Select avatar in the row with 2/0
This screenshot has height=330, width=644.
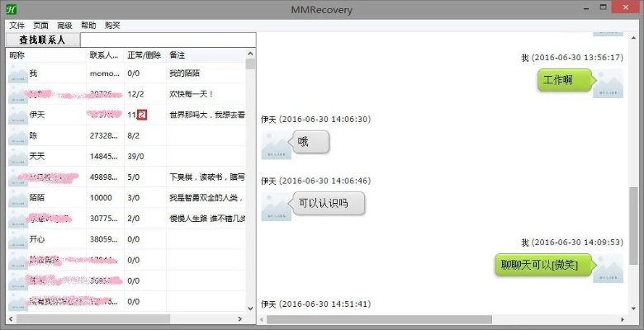click(x=18, y=219)
